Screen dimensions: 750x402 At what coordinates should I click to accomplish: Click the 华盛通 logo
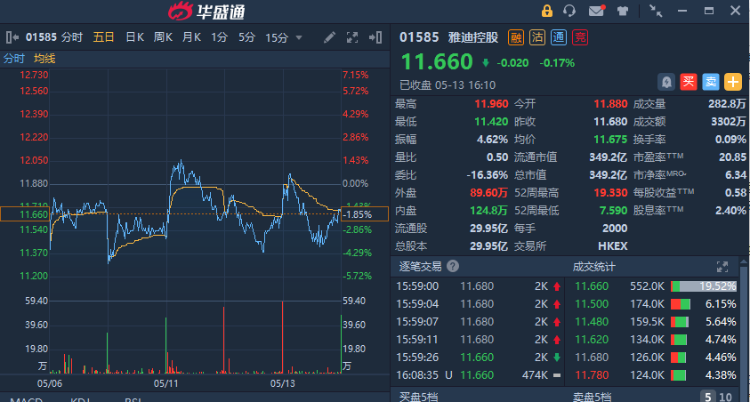[x=207, y=11]
